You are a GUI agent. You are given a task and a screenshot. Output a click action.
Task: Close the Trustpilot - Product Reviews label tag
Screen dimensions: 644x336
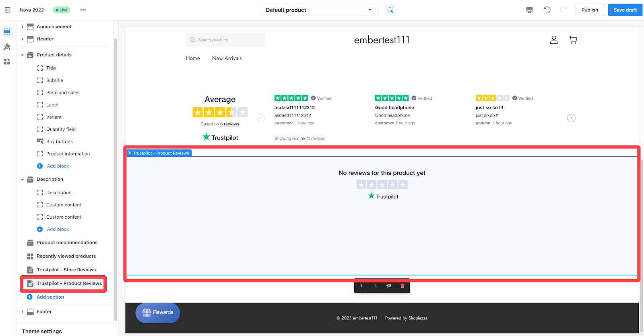(x=130, y=153)
